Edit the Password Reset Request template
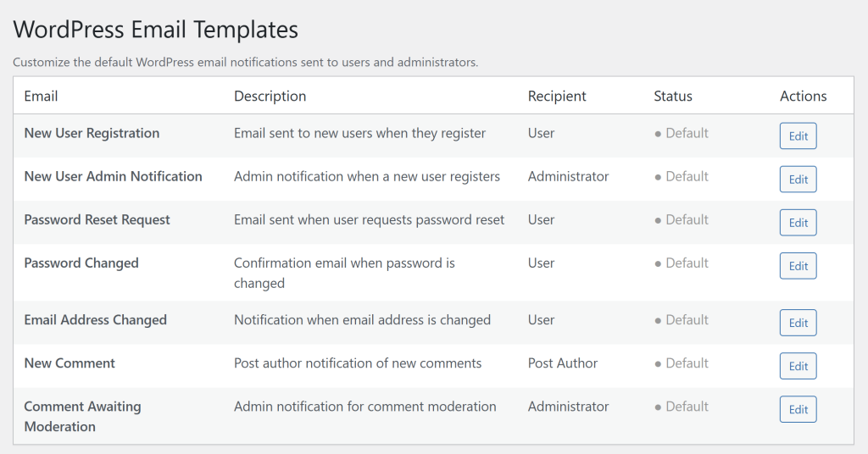Image resolution: width=868 pixels, height=454 pixels. 798,222
